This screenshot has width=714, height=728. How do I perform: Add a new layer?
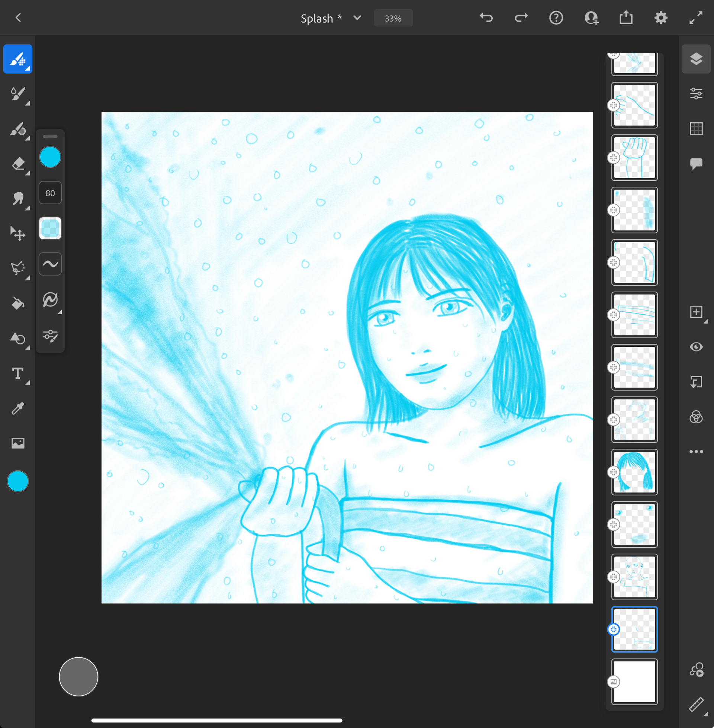pos(696,312)
